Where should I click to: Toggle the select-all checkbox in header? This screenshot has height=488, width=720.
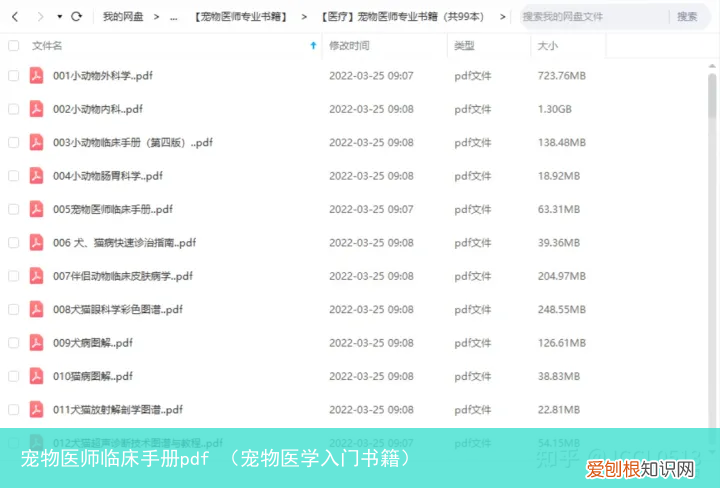click(x=13, y=45)
